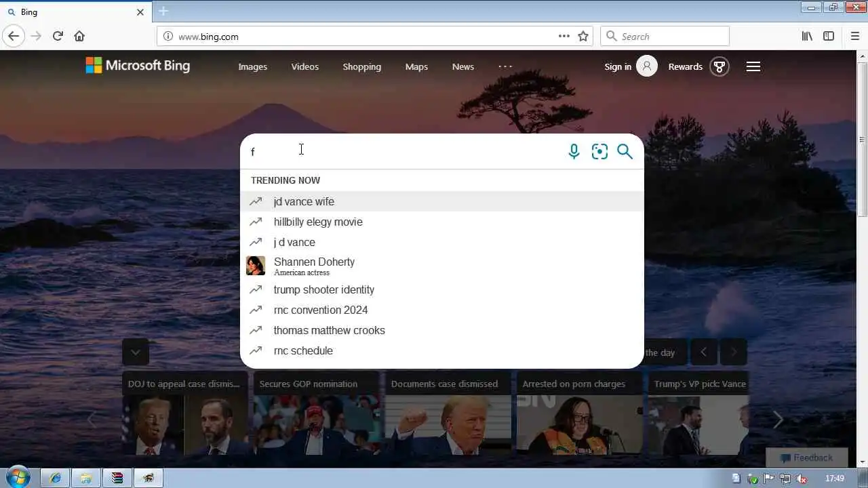The height and width of the screenshot is (488, 868).
Task: Click the network tray icon
Action: pyautogui.click(x=785, y=479)
